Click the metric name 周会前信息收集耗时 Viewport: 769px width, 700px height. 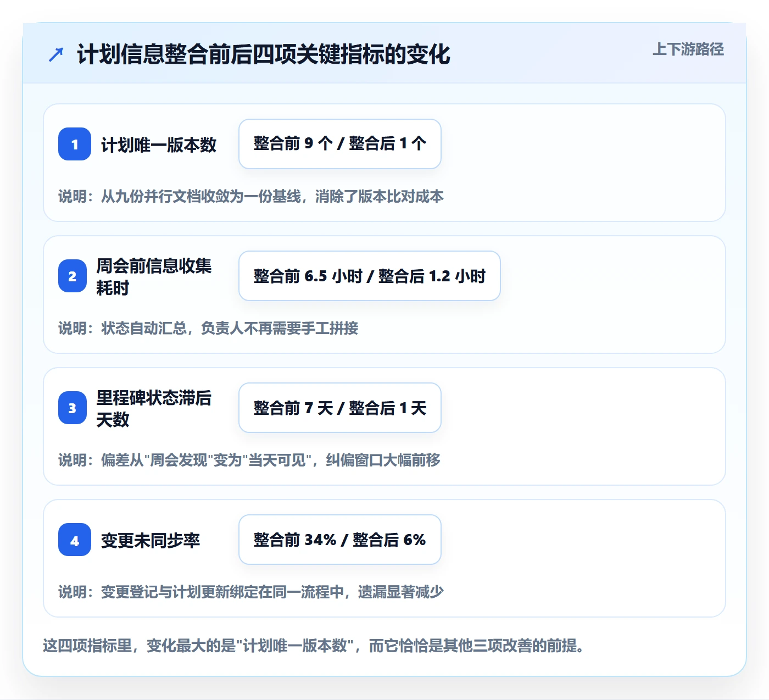point(154,276)
